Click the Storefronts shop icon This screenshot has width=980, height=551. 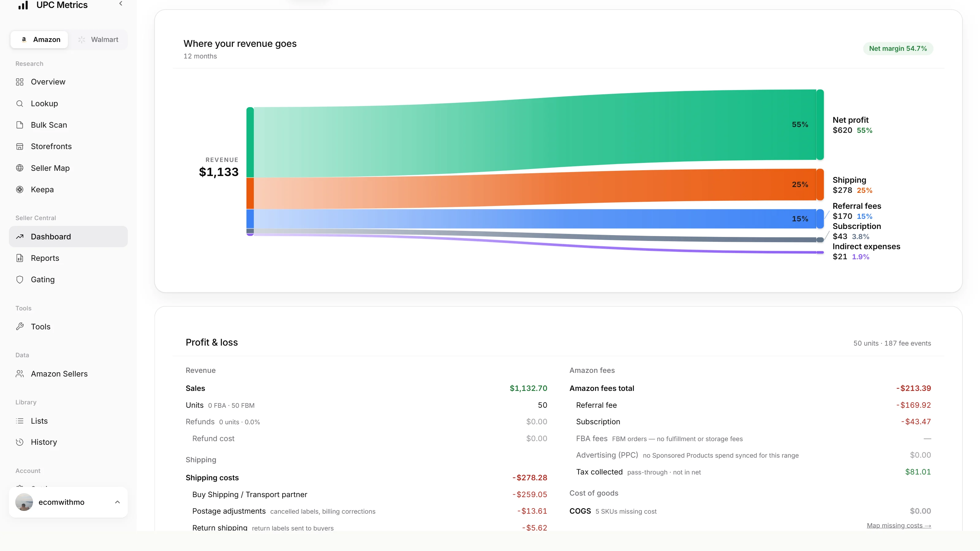tap(20, 146)
